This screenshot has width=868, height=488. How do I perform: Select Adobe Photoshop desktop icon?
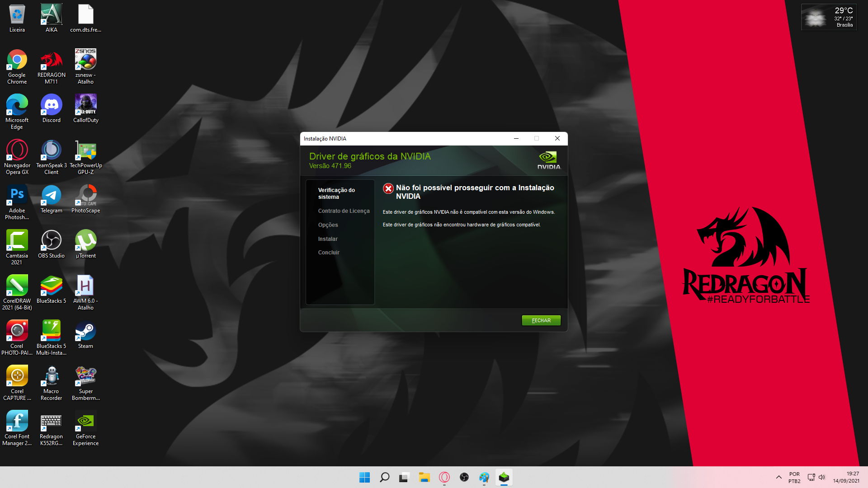17,202
